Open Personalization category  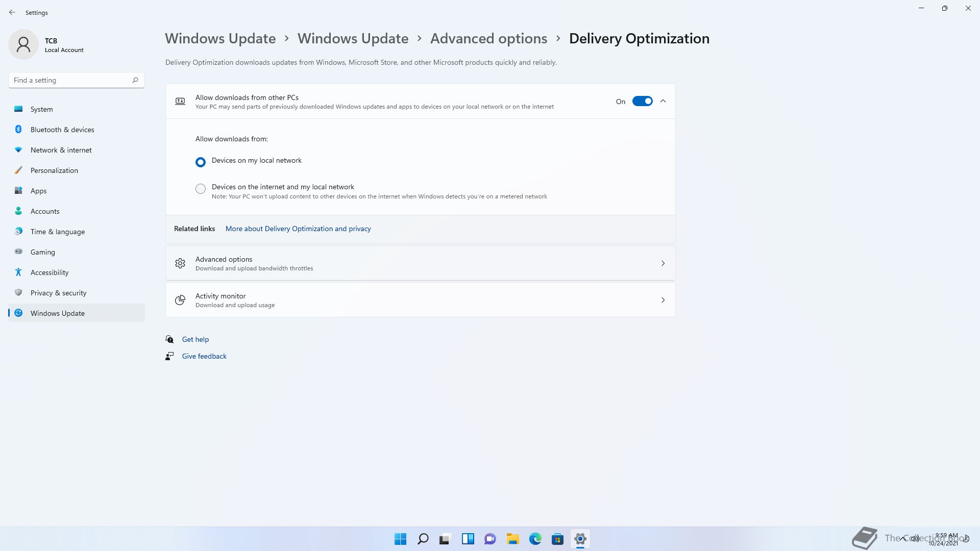click(77, 170)
